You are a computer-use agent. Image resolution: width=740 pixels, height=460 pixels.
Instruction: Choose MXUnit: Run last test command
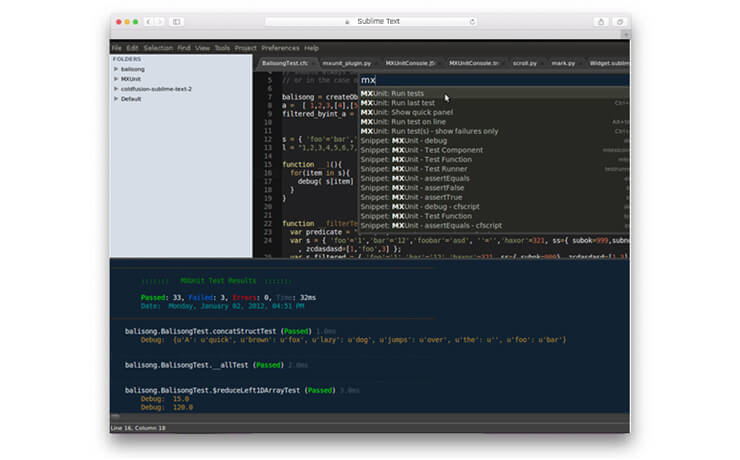[x=494, y=103]
